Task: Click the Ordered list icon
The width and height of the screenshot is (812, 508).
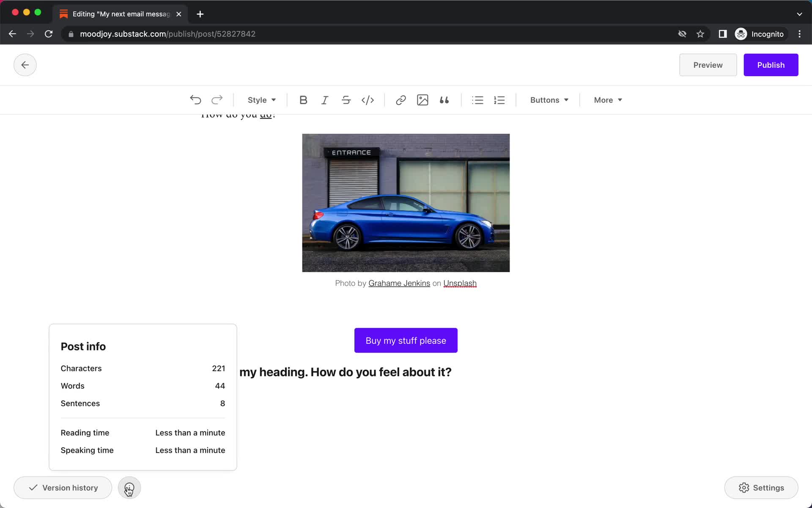Action: click(499, 100)
